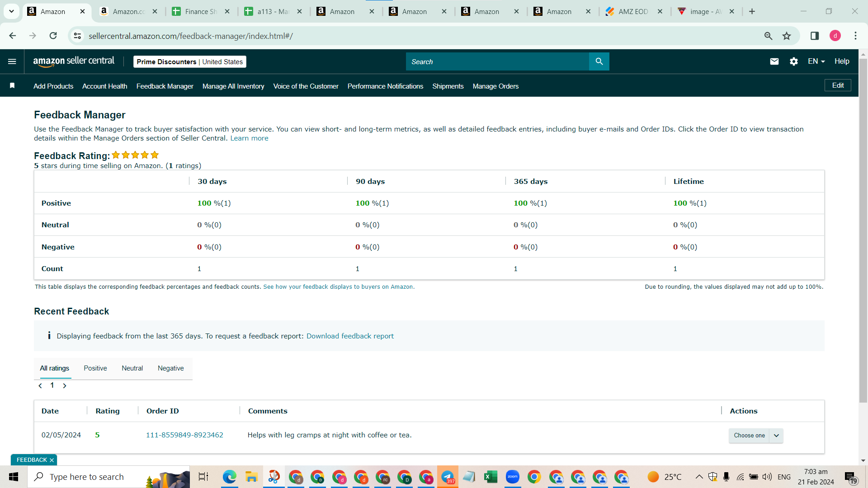Open Microsoft Edge from taskbar
This screenshot has width=868, height=488.
[230, 477]
